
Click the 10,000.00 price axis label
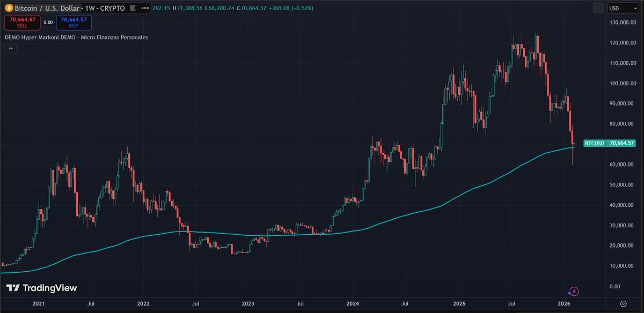point(623,266)
